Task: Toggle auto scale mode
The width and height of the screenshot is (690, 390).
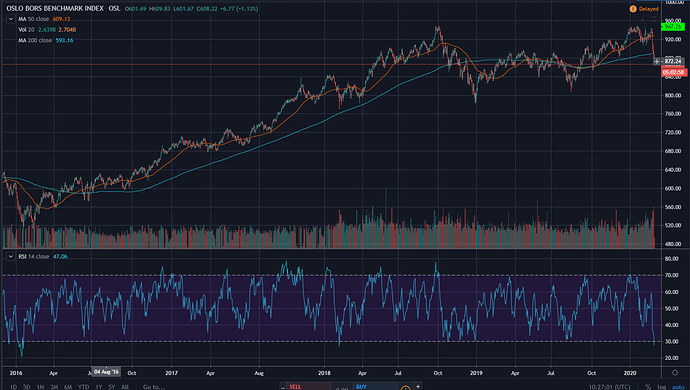Action: coord(678,387)
